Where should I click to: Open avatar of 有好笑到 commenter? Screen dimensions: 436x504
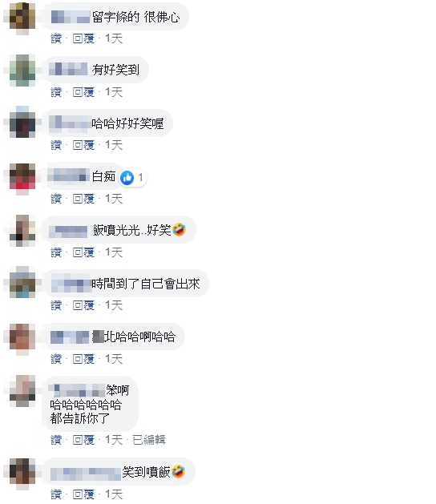22,70
